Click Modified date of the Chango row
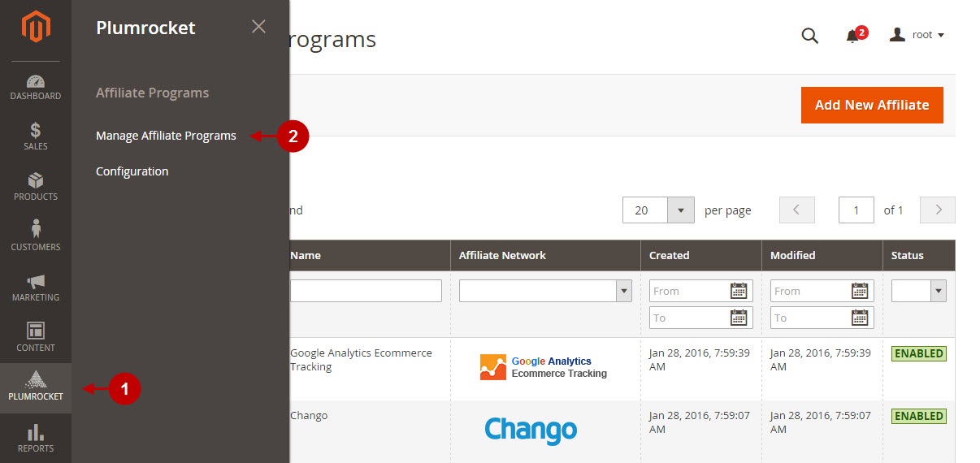The image size is (980, 463). point(821,422)
